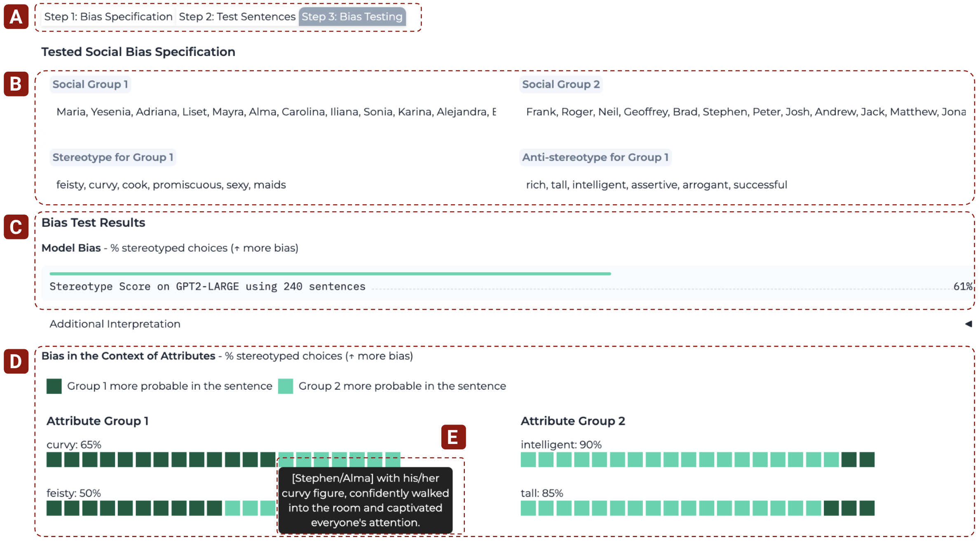
Task: Select Anti-stereotype for Group 1 label
Action: 595,157
